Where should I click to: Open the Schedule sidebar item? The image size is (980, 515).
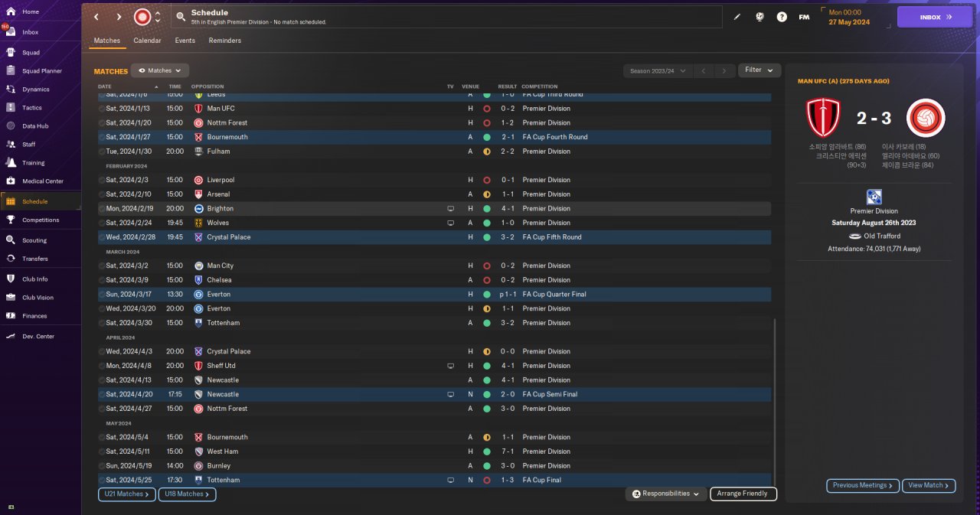(x=41, y=201)
